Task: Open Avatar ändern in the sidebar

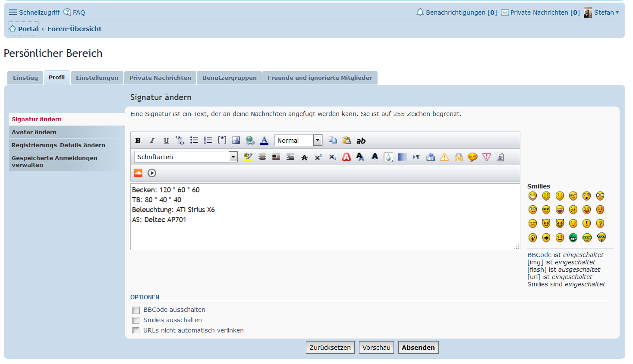Action: (34, 132)
